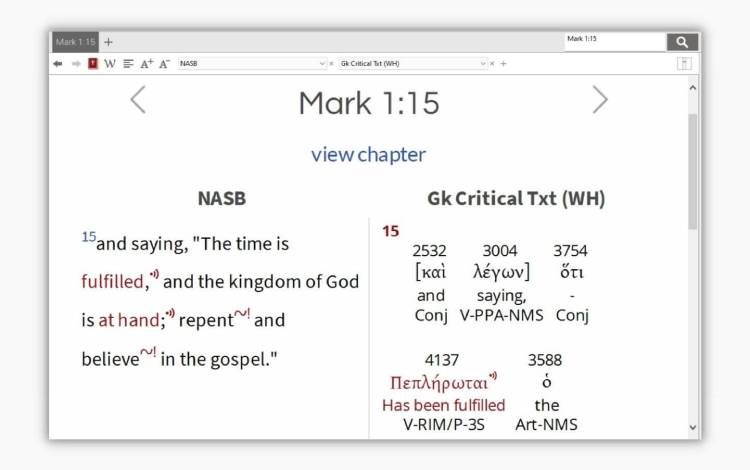750x470 pixels.
Task: Go to previous verse with left chevron
Action: pyautogui.click(x=138, y=100)
